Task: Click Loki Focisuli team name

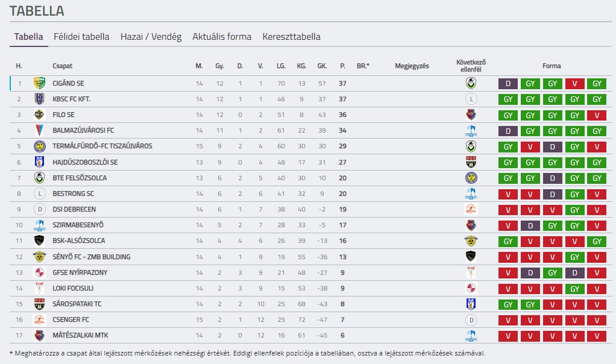Action: click(73, 288)
